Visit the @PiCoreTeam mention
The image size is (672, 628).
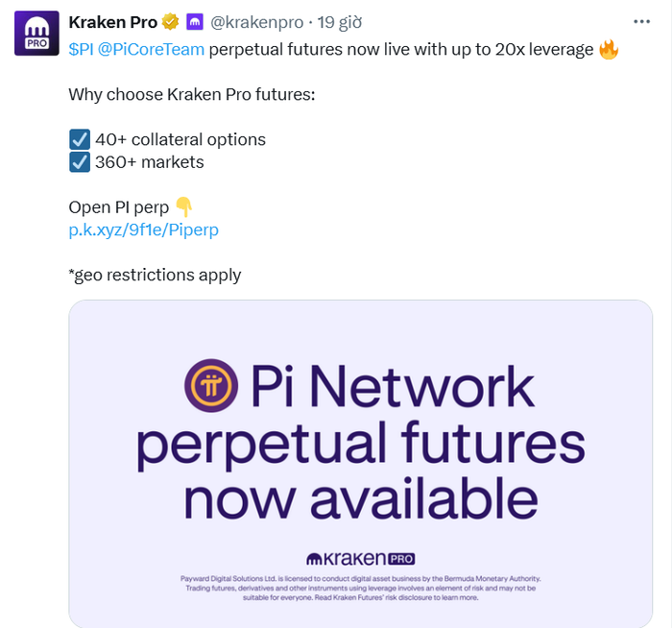pyautogui.click(x=151, y=50)
